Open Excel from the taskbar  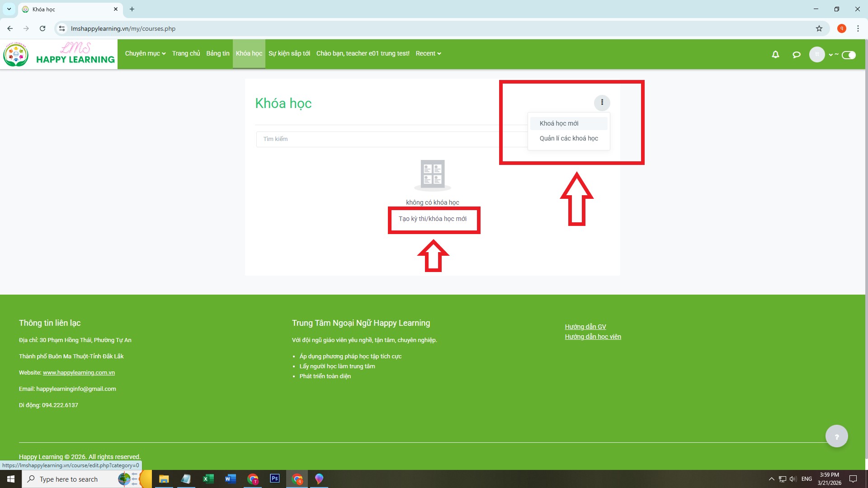click(208, 479)
